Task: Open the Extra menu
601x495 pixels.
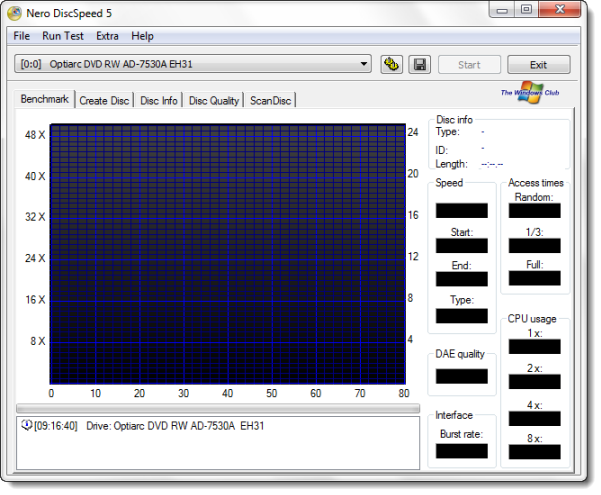Action: click(107, 36)
